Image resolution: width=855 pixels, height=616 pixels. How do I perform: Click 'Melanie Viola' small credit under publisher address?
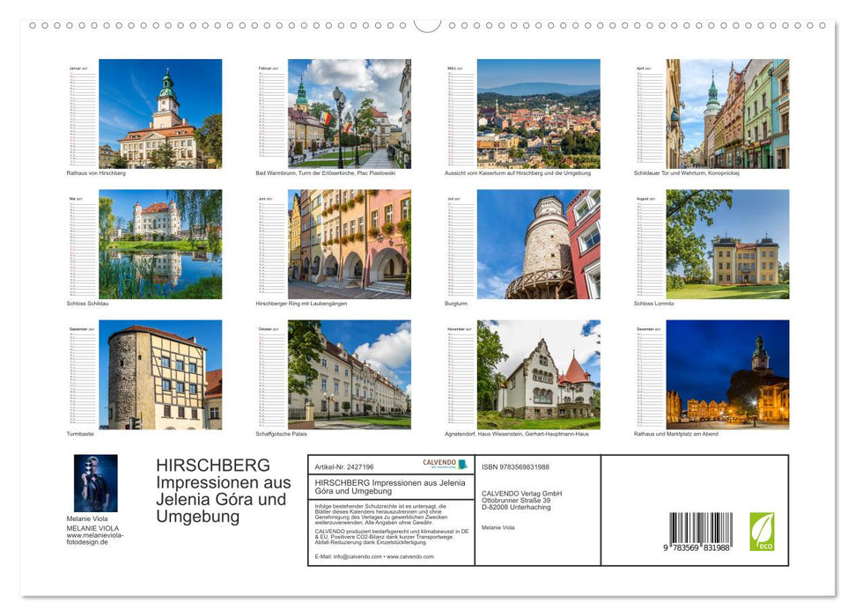(x=498, y=528)
